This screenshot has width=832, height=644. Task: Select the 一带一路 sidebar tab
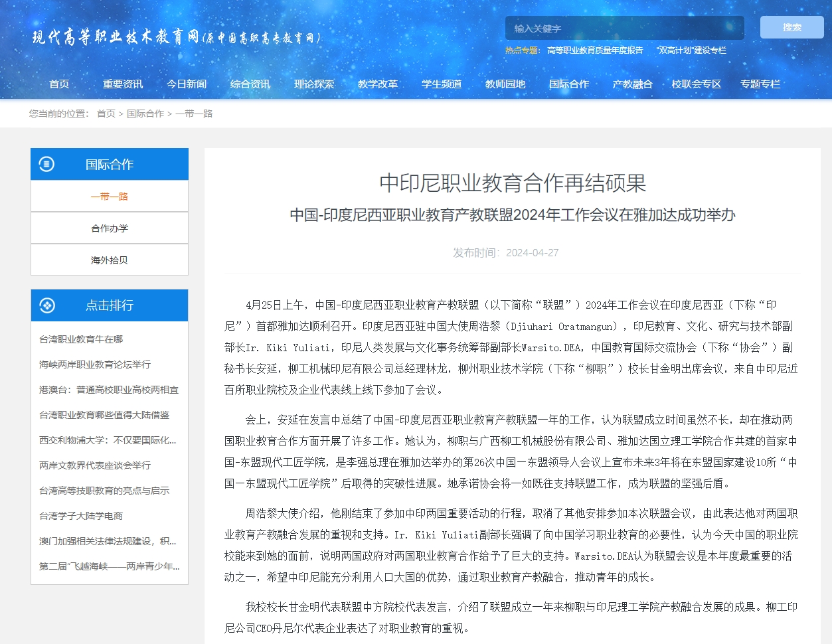tap(110, 197)
